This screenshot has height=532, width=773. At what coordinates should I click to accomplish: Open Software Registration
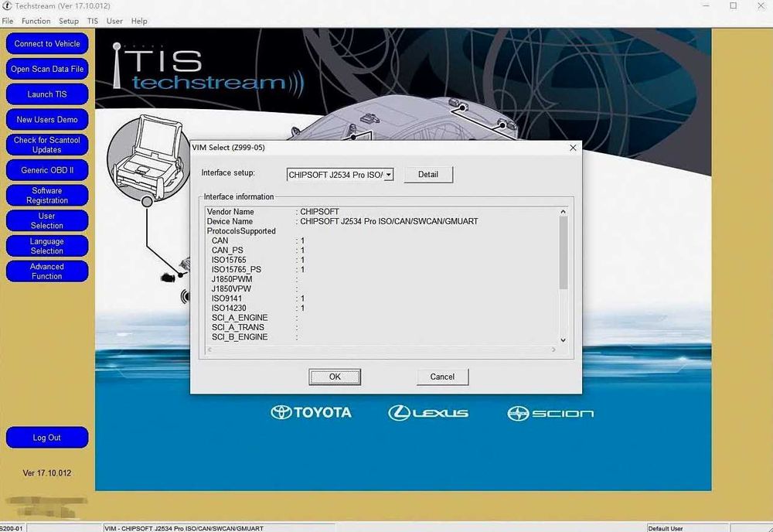point(47,196)
